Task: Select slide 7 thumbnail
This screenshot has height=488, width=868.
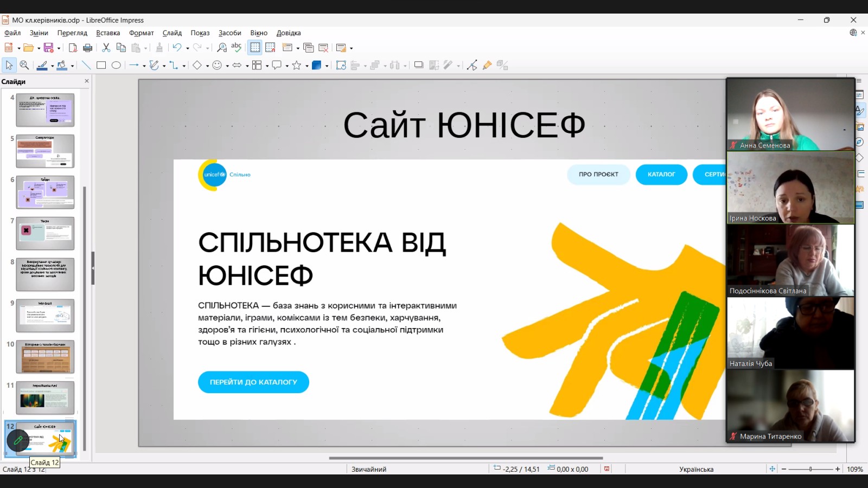Action: click(45, 234)
